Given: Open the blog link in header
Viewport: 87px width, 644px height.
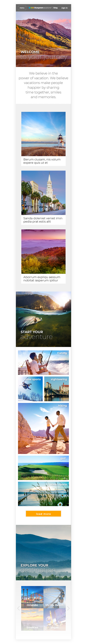Looking at the screenshot, I should click(x=55, y=8).
